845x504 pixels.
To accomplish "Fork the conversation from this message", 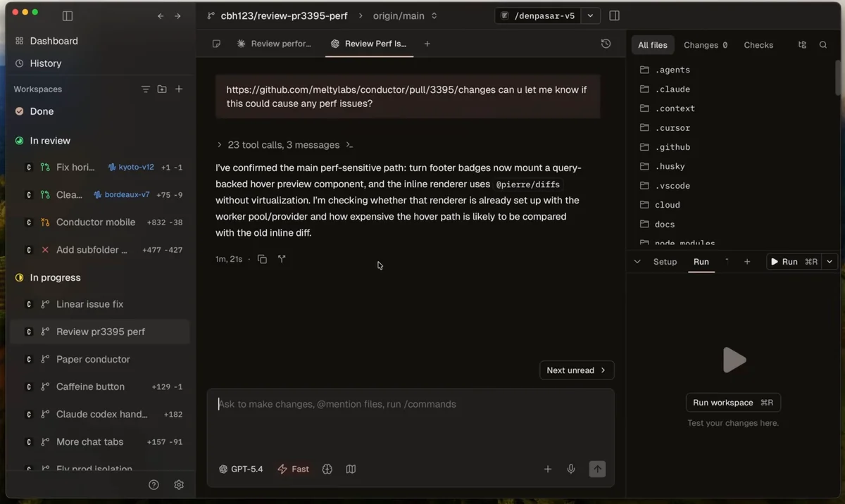I will [x=282, y=259].
